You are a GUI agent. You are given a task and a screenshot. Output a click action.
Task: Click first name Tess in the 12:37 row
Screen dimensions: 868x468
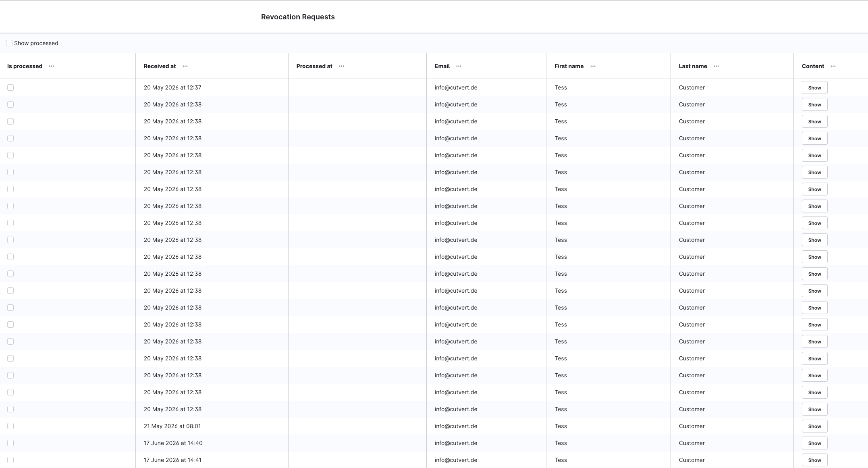point(561,87)
